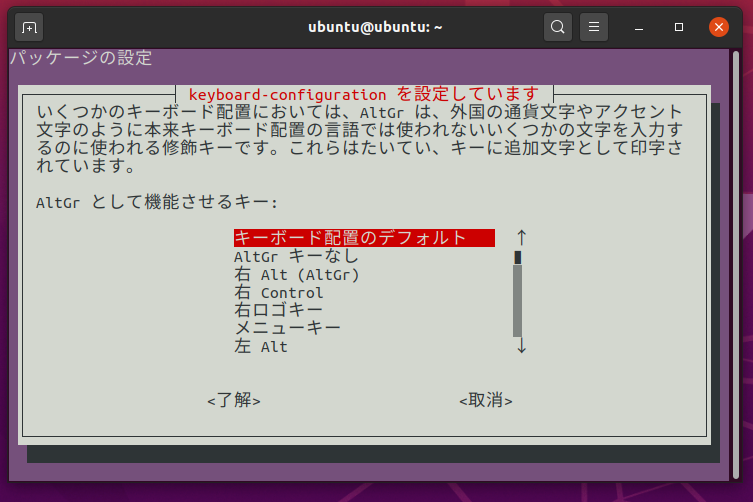Choose 右 Alt (AltGr) entry
This screenshot has width=753, height=502.
(x=296, y=274)
